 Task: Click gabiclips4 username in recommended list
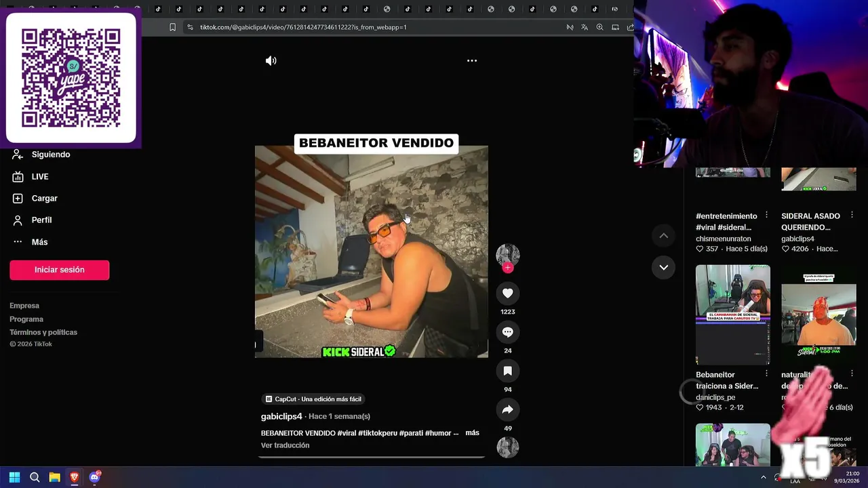pyautogui.click(x=797, y=239)
